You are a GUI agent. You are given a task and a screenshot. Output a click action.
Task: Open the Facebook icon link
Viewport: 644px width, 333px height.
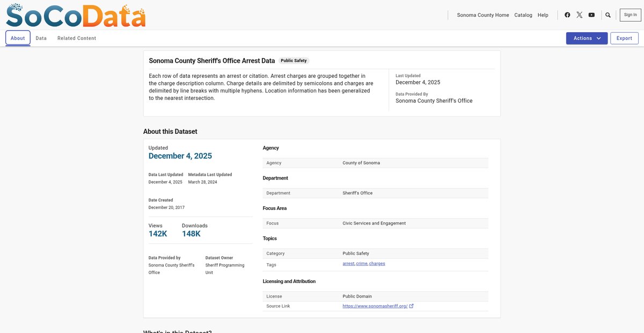point(567,15)
